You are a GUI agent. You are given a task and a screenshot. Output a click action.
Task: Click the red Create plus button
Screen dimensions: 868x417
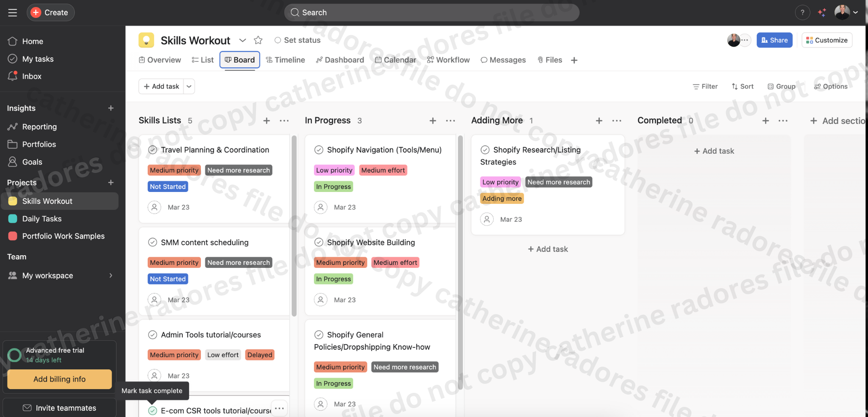(36, 13)
